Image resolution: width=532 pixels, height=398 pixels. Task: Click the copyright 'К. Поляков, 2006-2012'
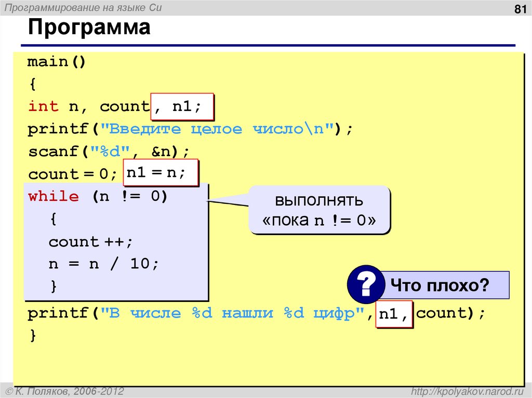(65, 392)
